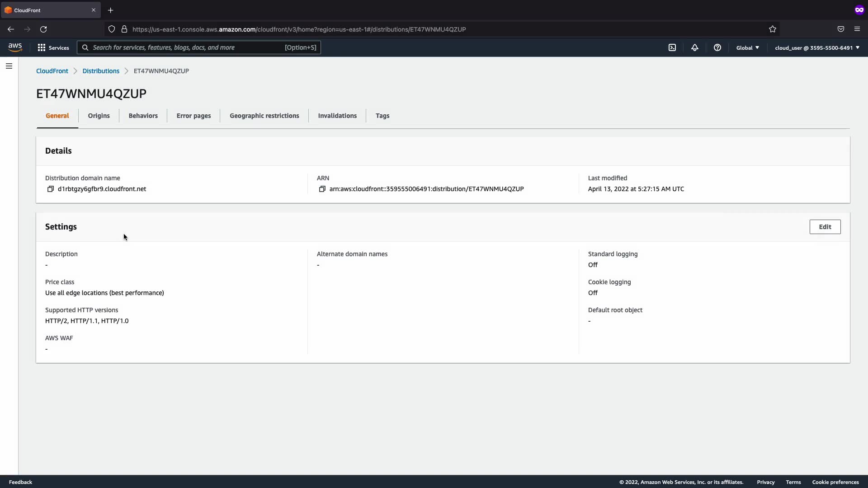Bookmark this page with the star icon
This screenshot has height=488, width=868.
click(x=773, y=29)
